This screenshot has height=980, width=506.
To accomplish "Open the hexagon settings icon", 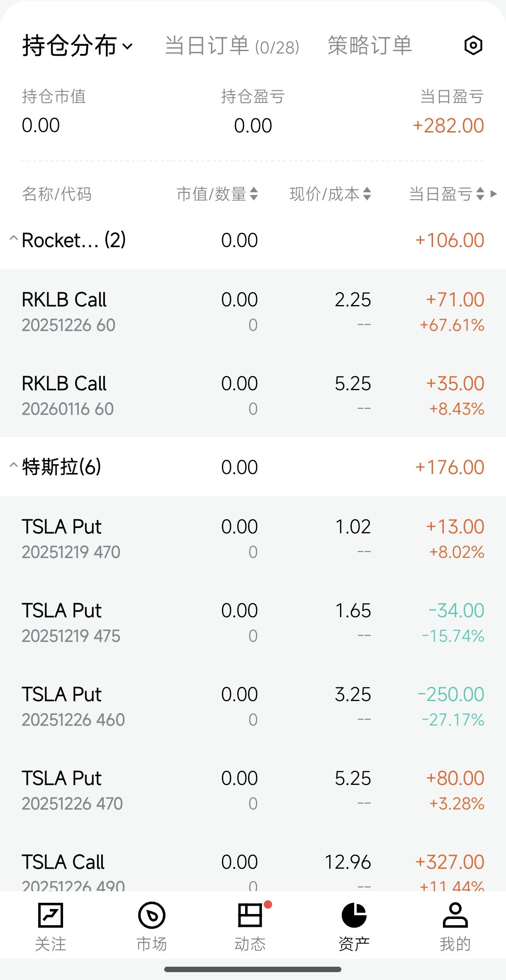I will click(473, 45).
